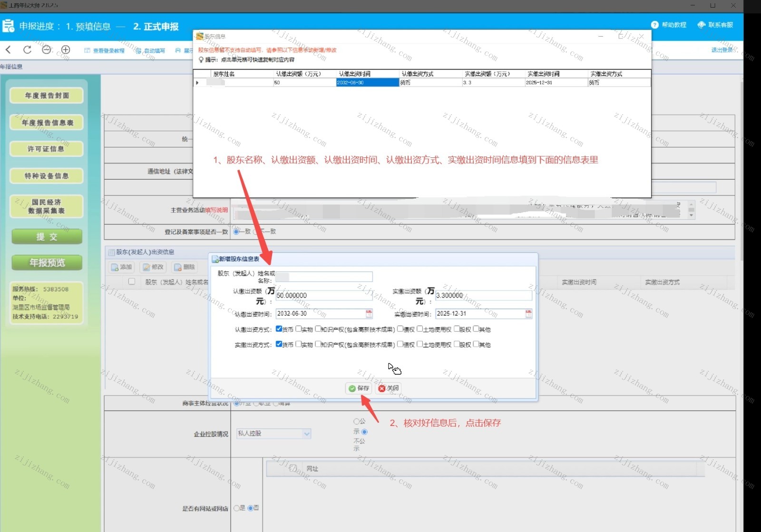
Task: Select 是 for 是否有网站或网店
Action: pyautogui.click(x=236, y=508)
